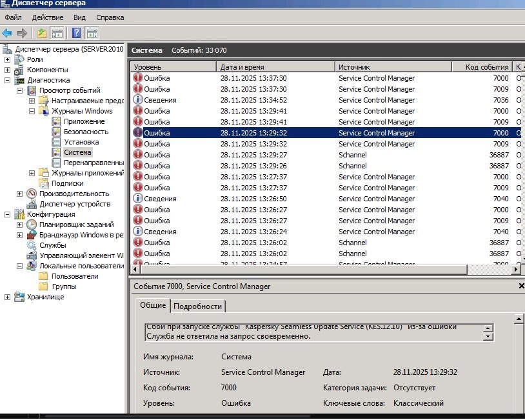
Task: Open Службы (Services) gear icon in tree
Action: coord(32,245)
